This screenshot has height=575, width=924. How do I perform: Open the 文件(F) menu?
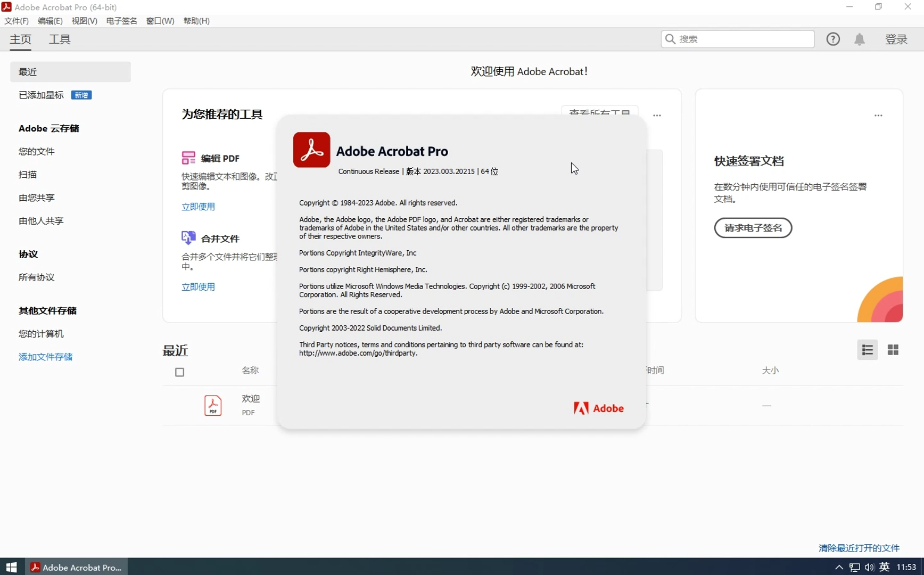pyautogui.click(x=16, y=21)
